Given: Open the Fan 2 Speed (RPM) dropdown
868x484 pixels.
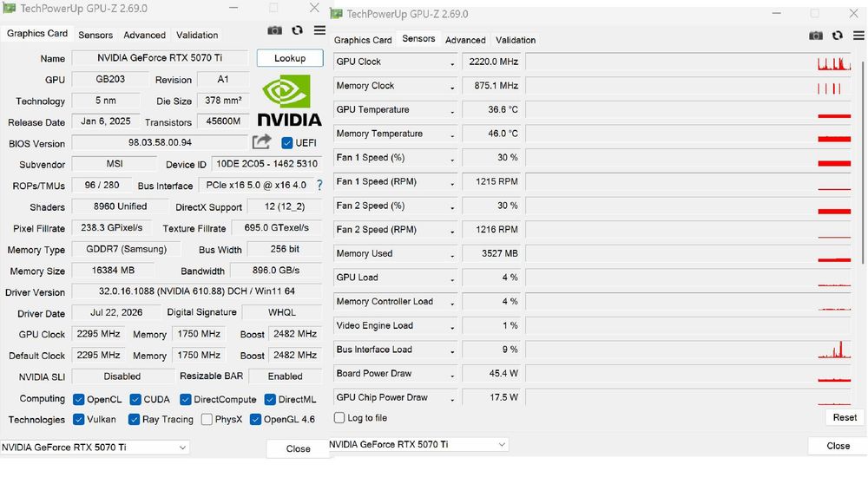Looking at the screenshot, I should tap(452, 230).
